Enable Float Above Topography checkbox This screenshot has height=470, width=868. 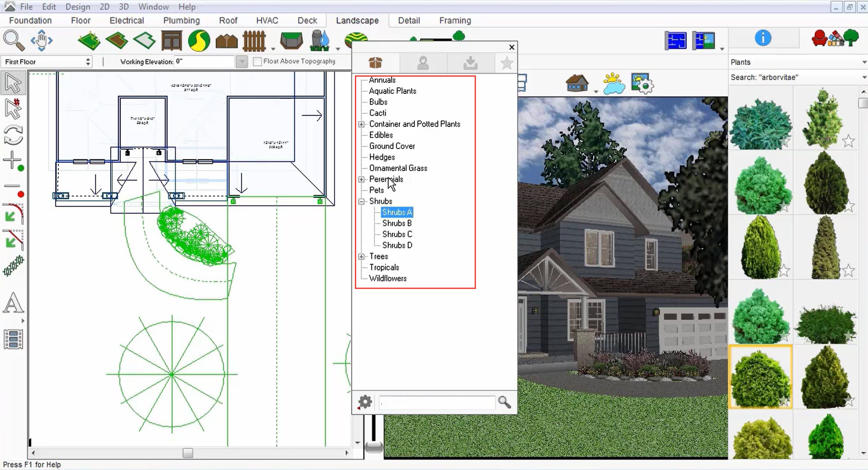pos(258,62)
